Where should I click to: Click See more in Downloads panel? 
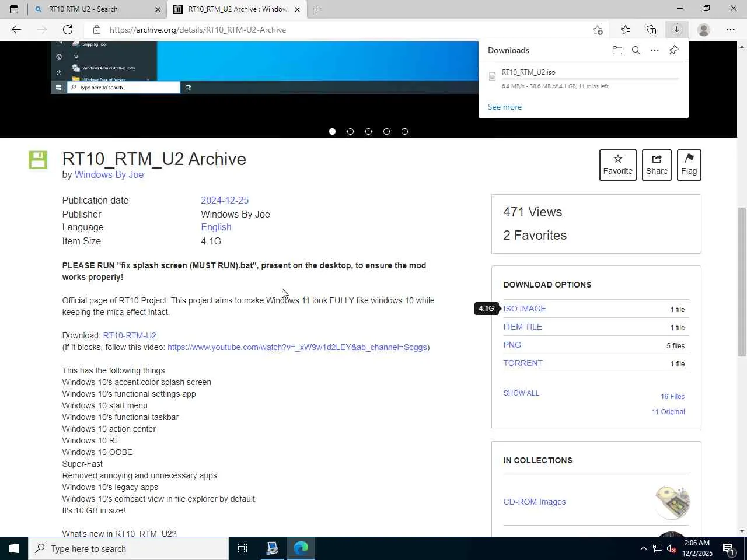click(x=505, y=107)
